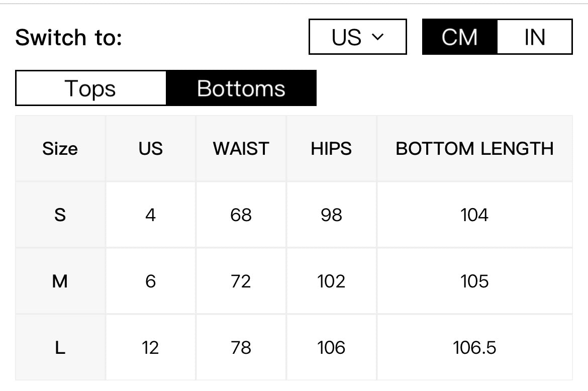This screenshot has width=588, height=391.
Task: Click the BOTTOM LENGTH column header
Action: coord(474,148)
